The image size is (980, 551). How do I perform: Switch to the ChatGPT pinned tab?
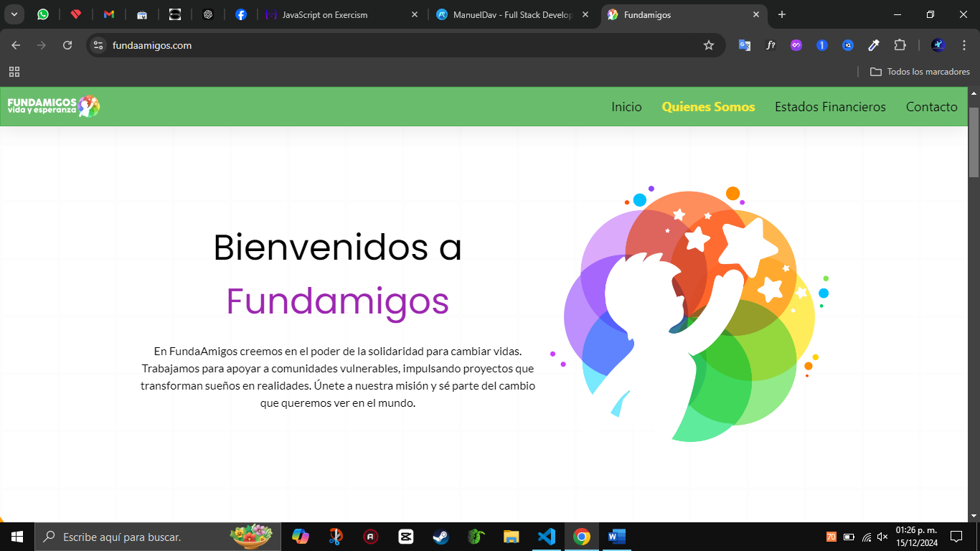click(x=208, y=14)
